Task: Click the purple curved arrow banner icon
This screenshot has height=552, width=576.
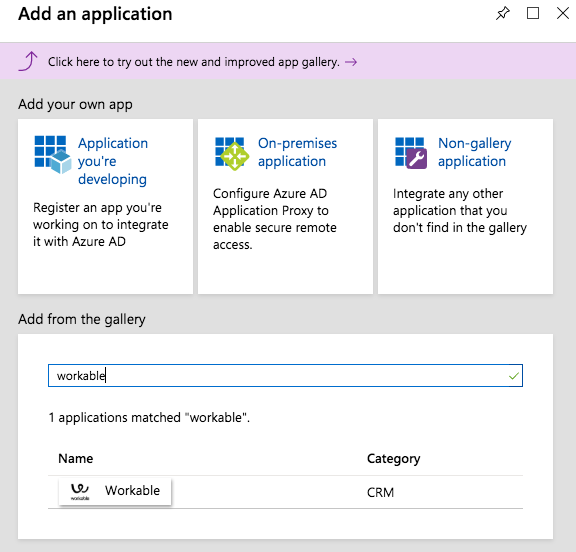Action: (29, 61)
